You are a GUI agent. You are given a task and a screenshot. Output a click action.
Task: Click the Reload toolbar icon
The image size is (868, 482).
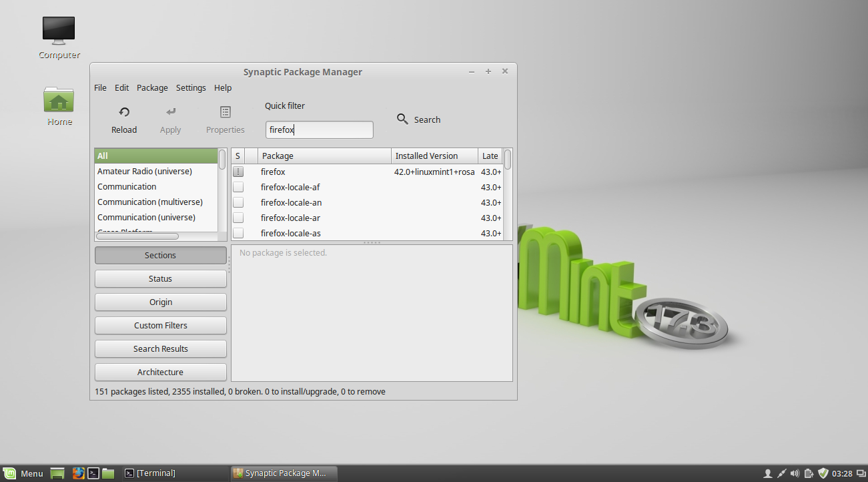(x=124, y=112)
